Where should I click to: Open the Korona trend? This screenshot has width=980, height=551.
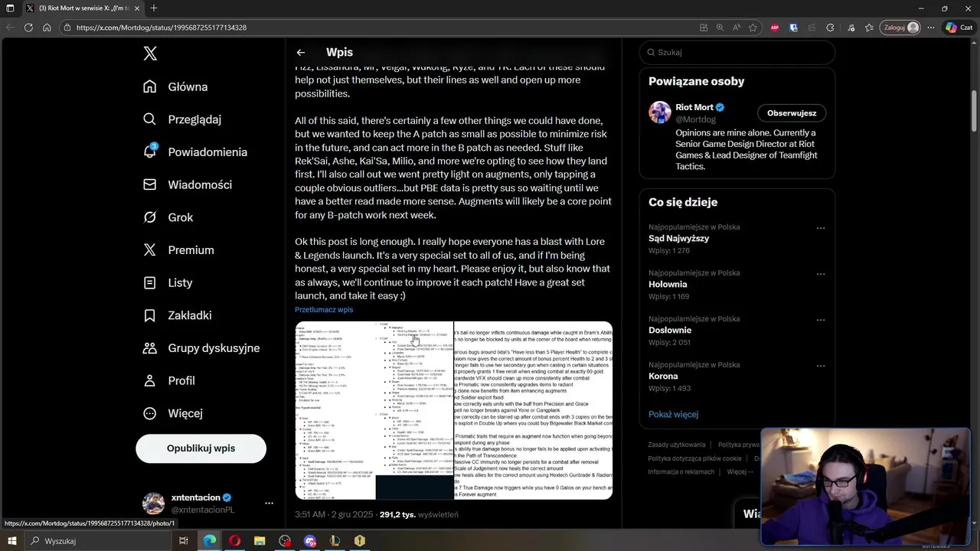pyautogui.click(x=663, y=377)
